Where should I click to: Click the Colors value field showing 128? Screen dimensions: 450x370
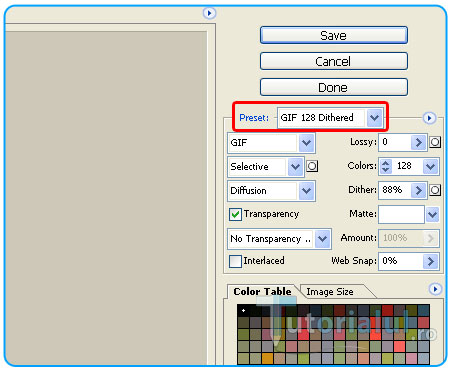(x=407, y=166)
